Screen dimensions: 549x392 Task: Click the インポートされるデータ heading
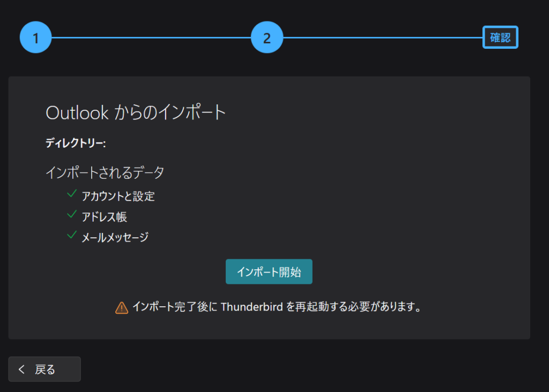[105, 172]
